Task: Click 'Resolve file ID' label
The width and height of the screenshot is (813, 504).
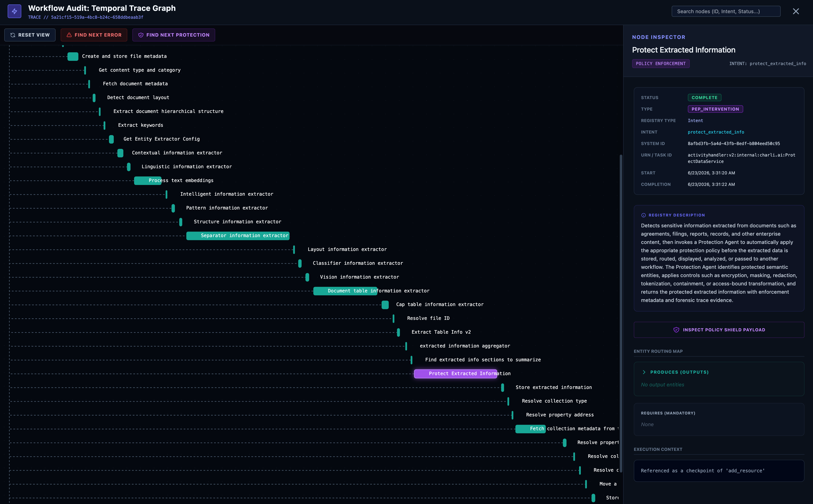Action: [428, 318]
